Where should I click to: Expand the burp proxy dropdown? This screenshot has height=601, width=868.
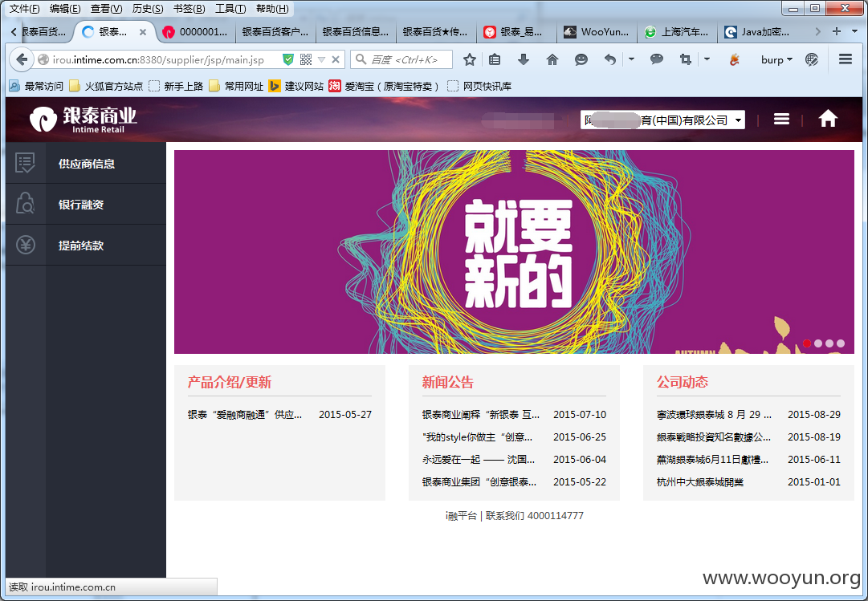click(776, 59)
